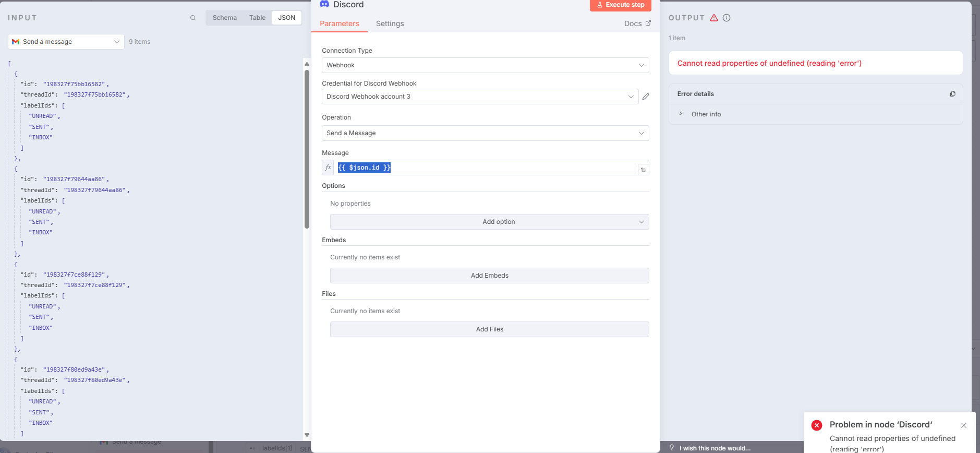Click the Error details header

pos(695,94)
